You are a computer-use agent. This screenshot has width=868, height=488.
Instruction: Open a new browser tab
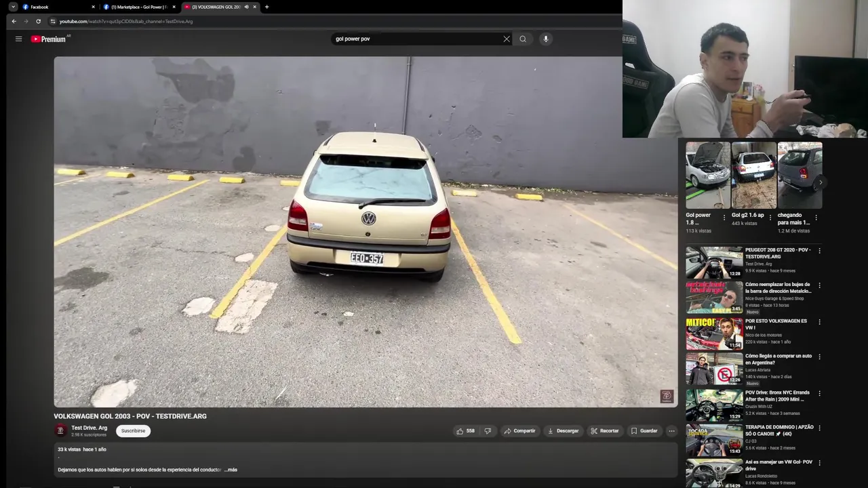click(x=267, y=7)
